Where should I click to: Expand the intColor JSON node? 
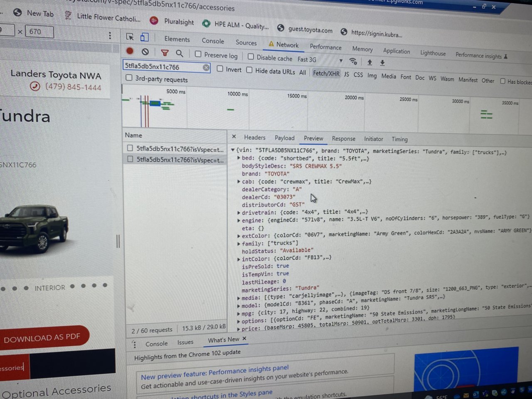click(239, 259)
